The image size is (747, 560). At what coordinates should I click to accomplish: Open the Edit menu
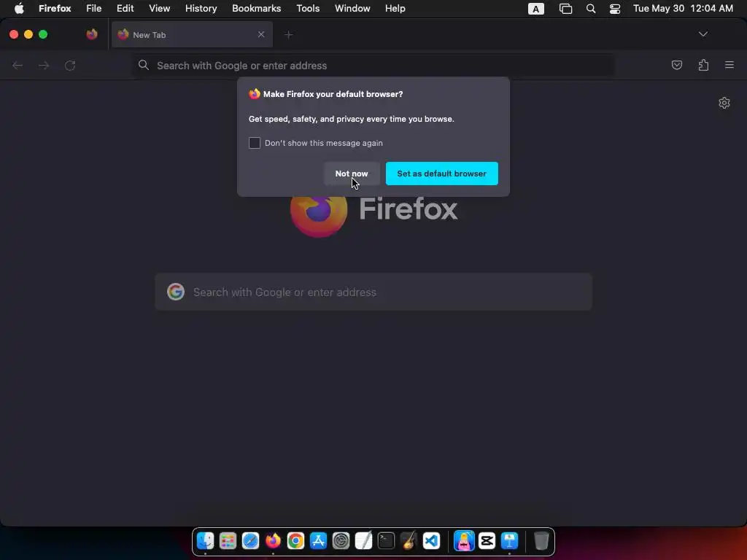coord(125,8)
